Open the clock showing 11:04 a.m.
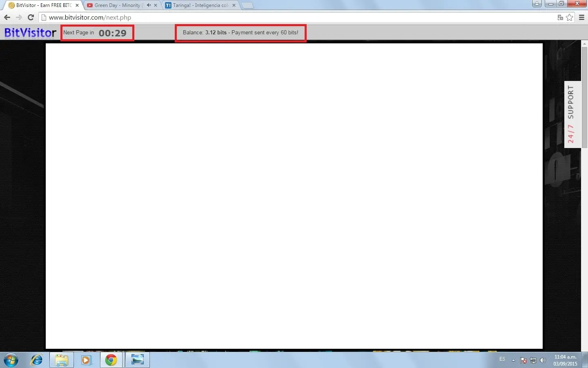The width and height of the screenshot is (588, 368). [x=566, y=360]
